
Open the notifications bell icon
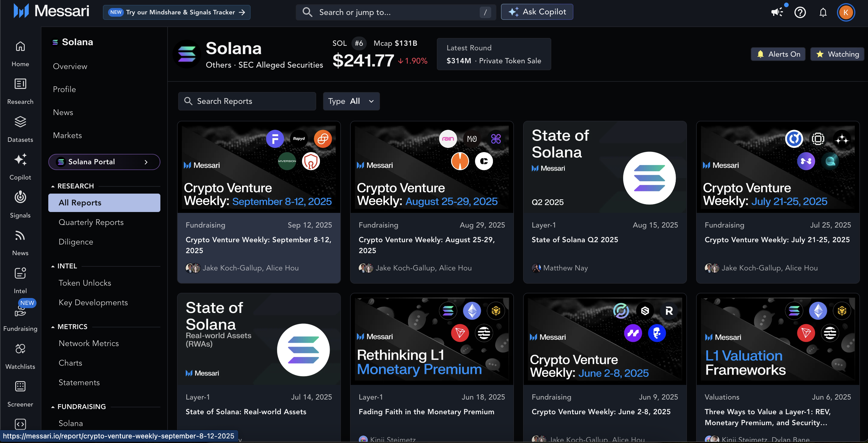(823, 12)
